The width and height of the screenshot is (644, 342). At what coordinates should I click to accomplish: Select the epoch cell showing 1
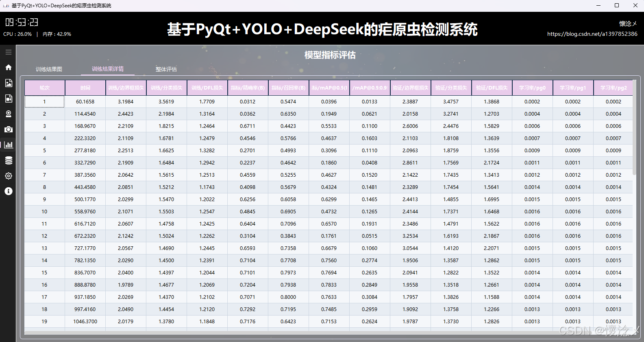tap(45, 102)
